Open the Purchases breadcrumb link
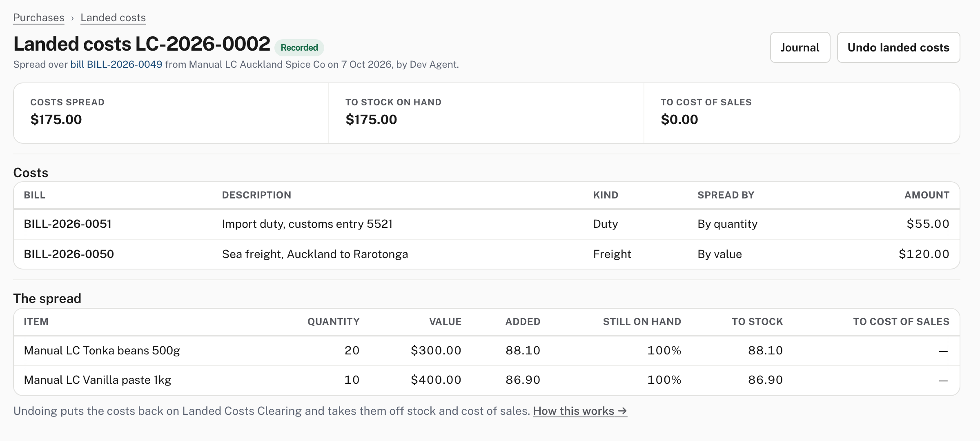This screenshot has height=441, width=980. (x=39, y=18)
